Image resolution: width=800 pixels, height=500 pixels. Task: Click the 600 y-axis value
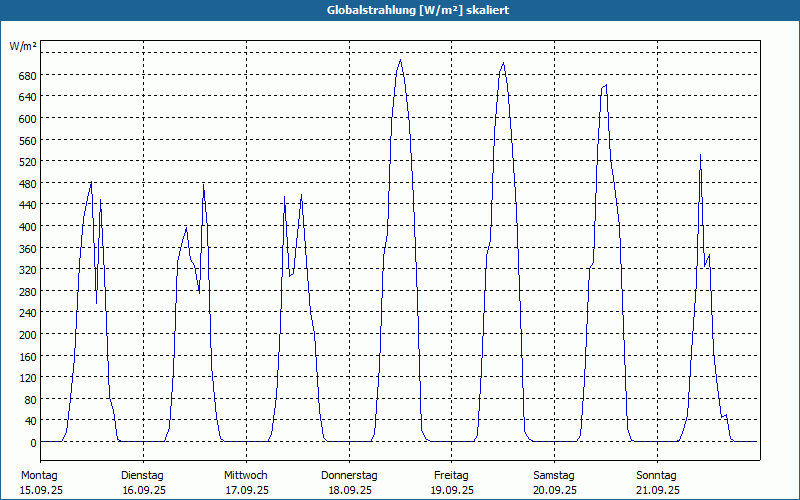tap(28, 119)
